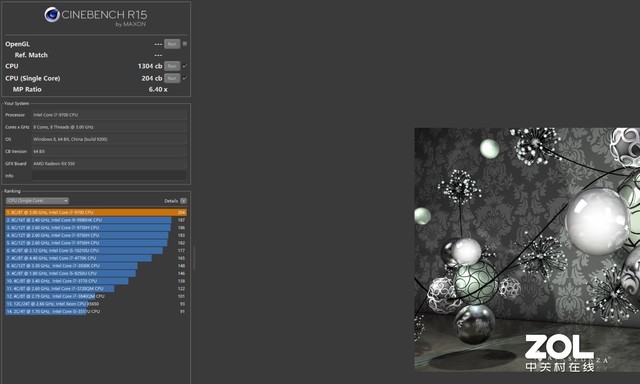Image resolution: width=640 pixels, height=384 pixels.
Task: Select ranking row 12 Core i7-3840QM CPU
Action: tap(96, 296)
